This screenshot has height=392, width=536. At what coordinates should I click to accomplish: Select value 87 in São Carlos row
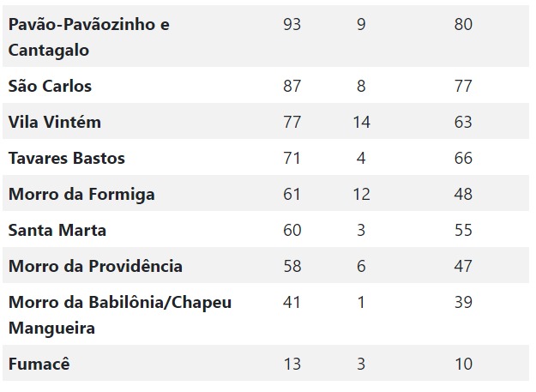coord(292,86)
